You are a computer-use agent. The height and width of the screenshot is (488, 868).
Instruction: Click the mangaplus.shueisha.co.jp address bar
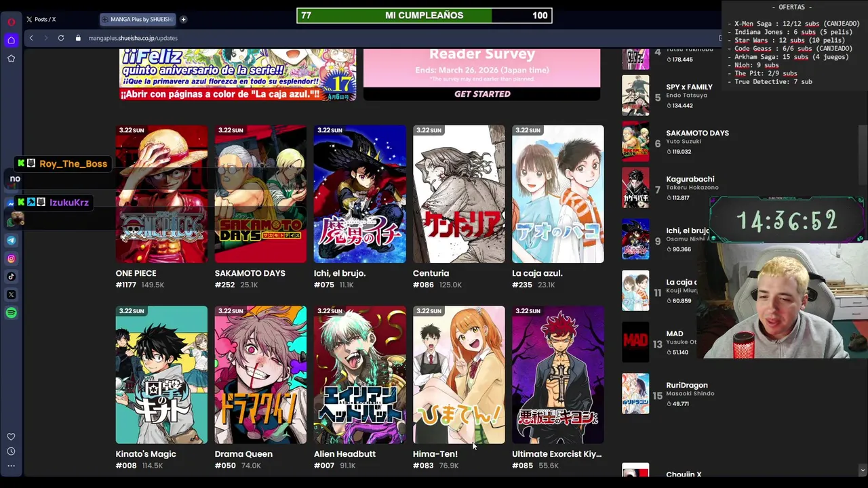133,38
